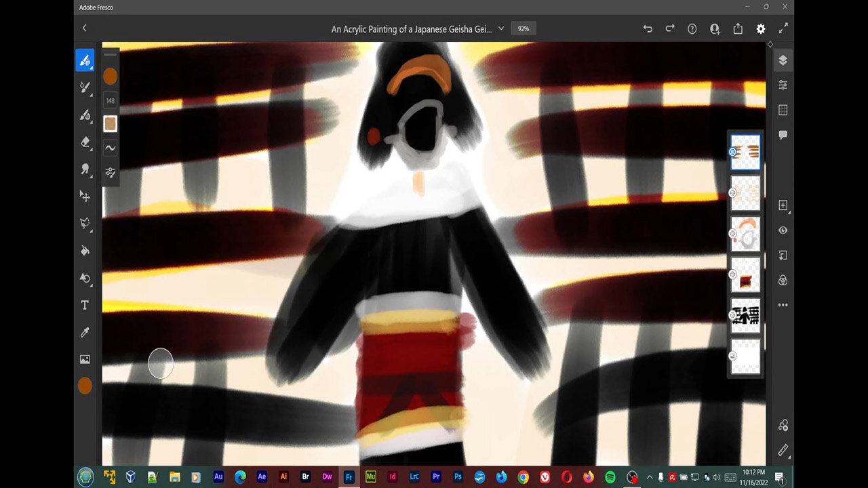
Task: Toggle the Ruler drawing aid
Action: [783, 450]
